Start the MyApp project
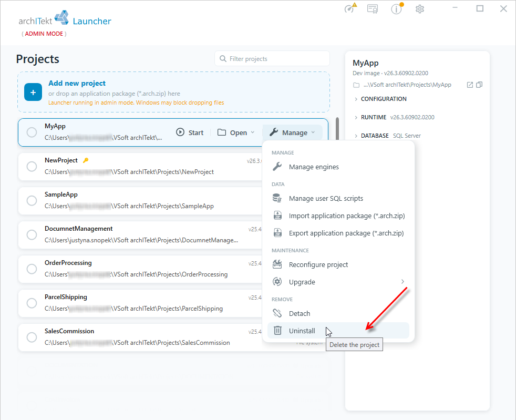516x420 pixels. pos(190,132)
